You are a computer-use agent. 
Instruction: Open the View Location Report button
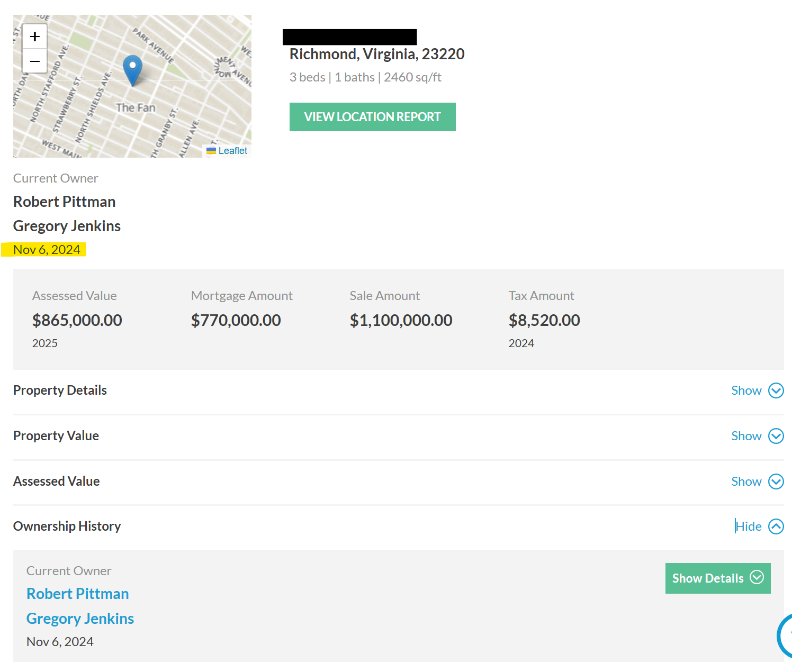click(x=373, y=117)
